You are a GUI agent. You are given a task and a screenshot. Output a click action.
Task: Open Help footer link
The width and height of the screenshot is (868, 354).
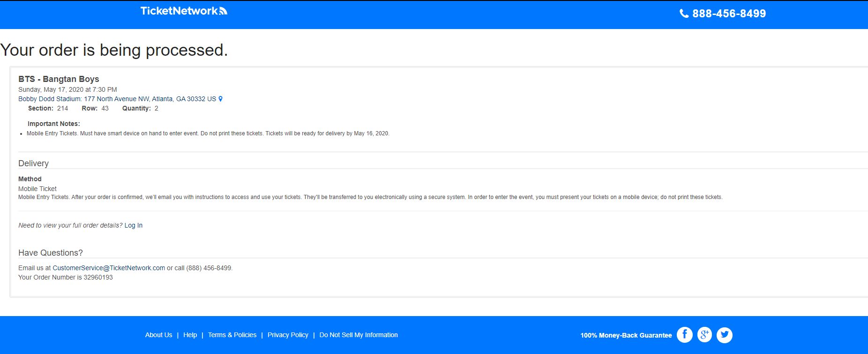point(190,335)
